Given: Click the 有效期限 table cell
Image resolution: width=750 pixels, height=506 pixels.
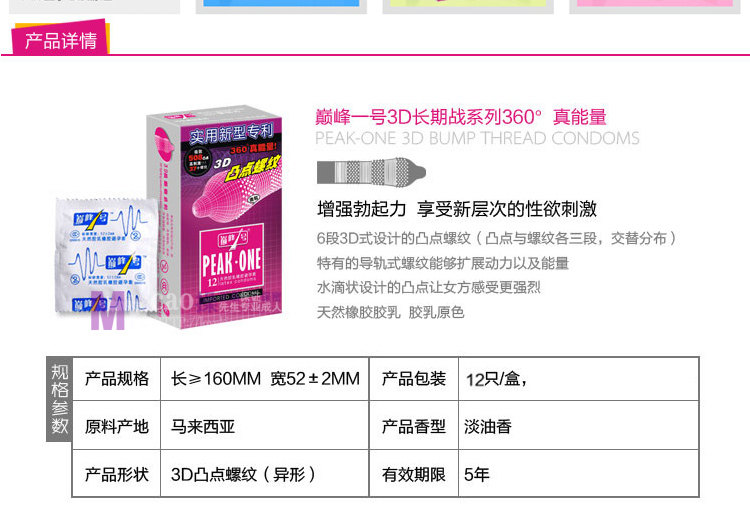Looking at the screenshot, I should pyautogui.click(x=414, y=474).
